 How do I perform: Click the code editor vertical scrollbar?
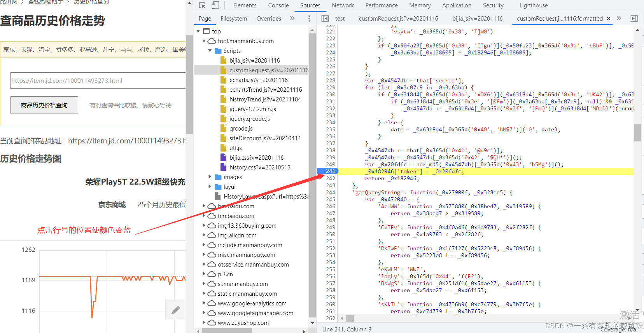tap(637, 133)
